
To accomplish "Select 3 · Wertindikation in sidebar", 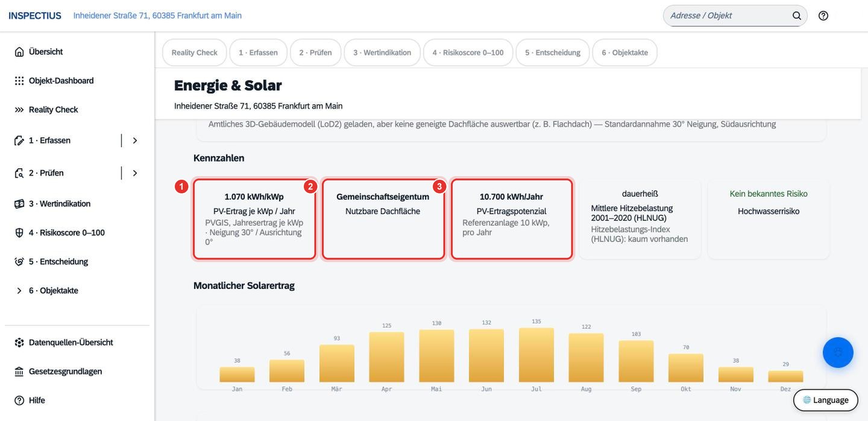I will click(77, 204).
